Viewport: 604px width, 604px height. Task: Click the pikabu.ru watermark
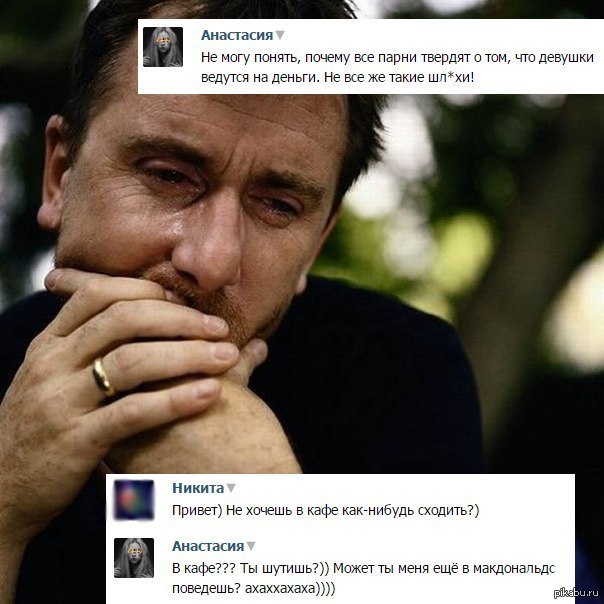[576, 592]
